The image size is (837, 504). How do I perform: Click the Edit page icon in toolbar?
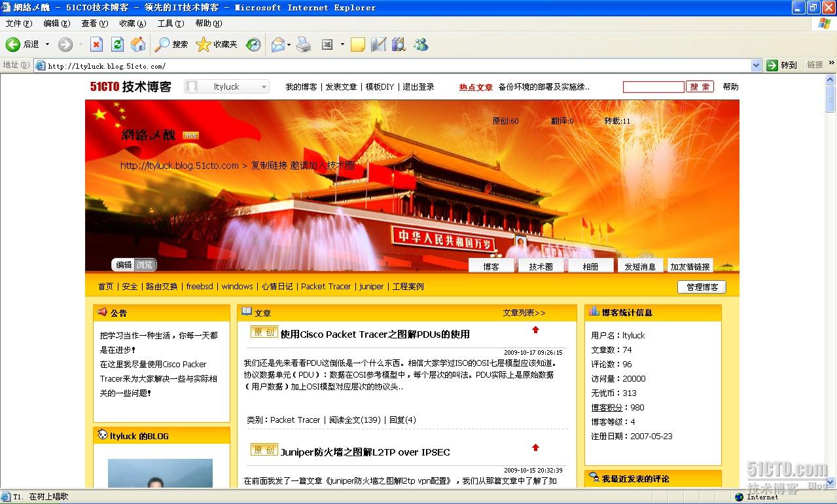point(327,45)
